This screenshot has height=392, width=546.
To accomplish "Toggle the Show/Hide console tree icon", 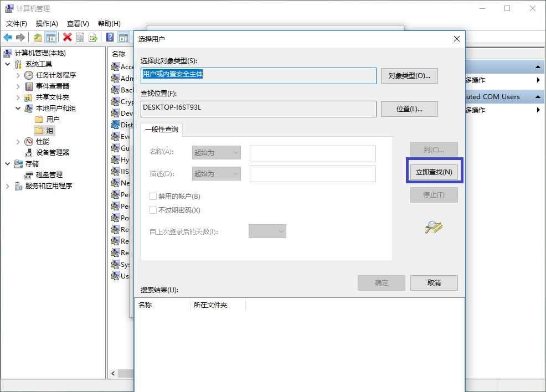I will 51,37.
